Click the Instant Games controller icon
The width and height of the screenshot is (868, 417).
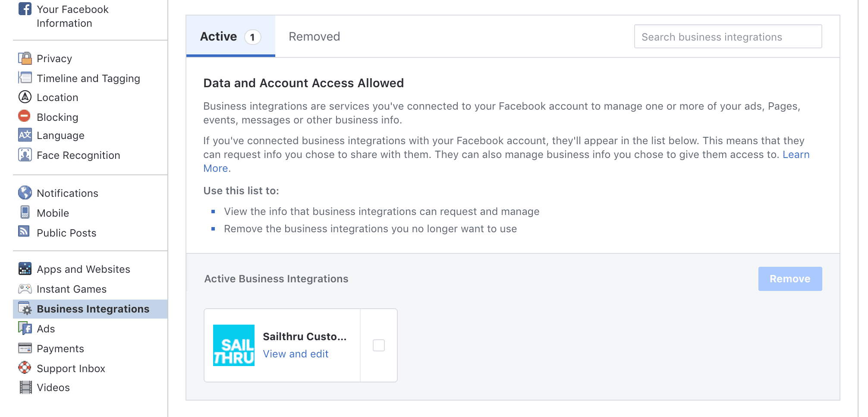pos(25,288)
